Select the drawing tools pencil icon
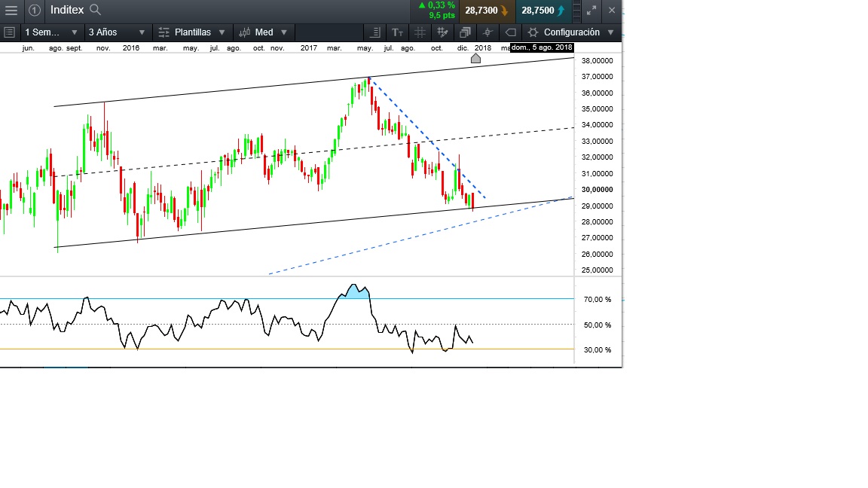Screen dimensions: 868x488 (442, 32)
